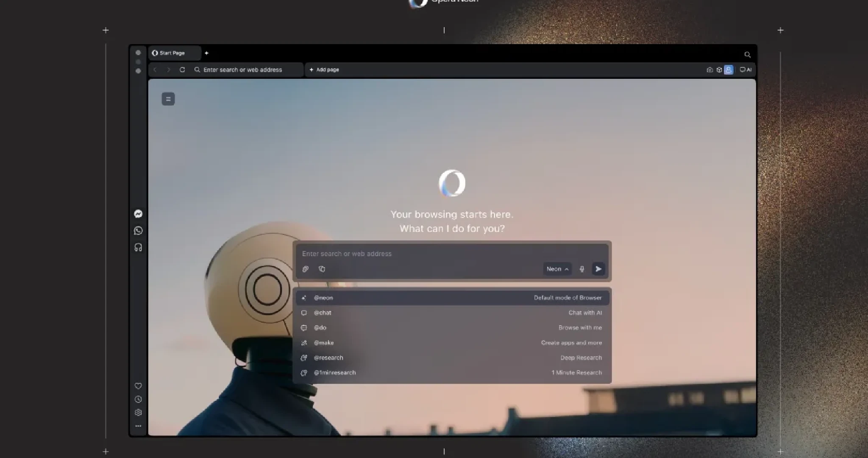Image resolution: width=868 pixels, height=458 pixels.
Task: Click the Opera Neon logo on Start Page
Action: tap(452, 183)
